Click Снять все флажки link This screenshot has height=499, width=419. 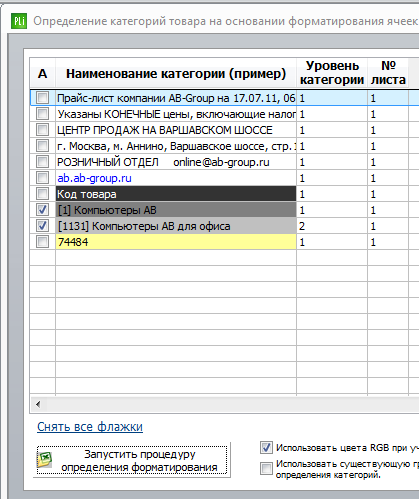[90, 427]
